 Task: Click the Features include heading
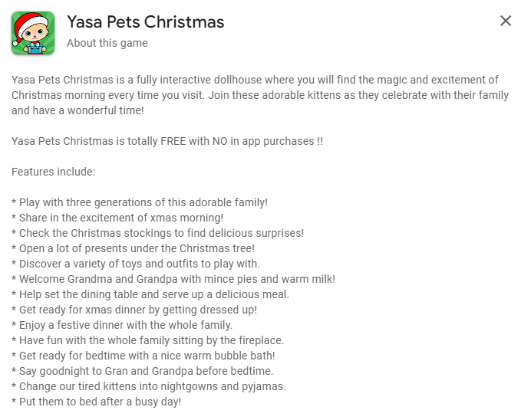[53, 172]
